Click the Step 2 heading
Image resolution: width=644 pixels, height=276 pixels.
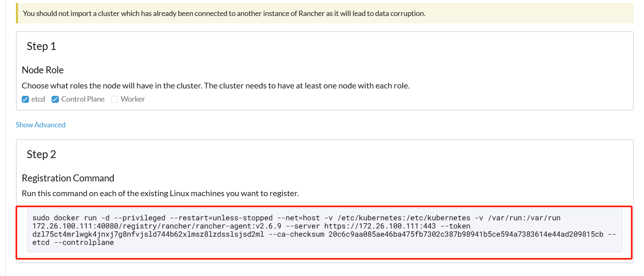point(41,154)
